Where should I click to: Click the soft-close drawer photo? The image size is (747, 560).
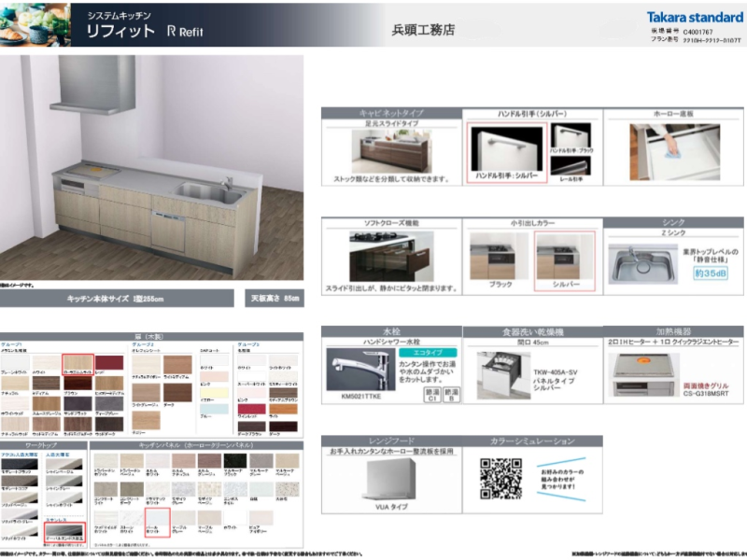(391, 257)
